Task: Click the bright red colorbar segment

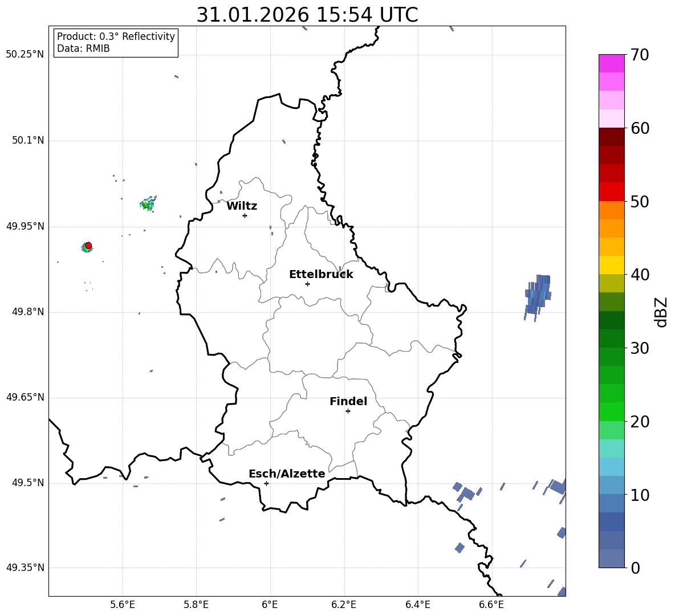Action: [x=611, y=192]
